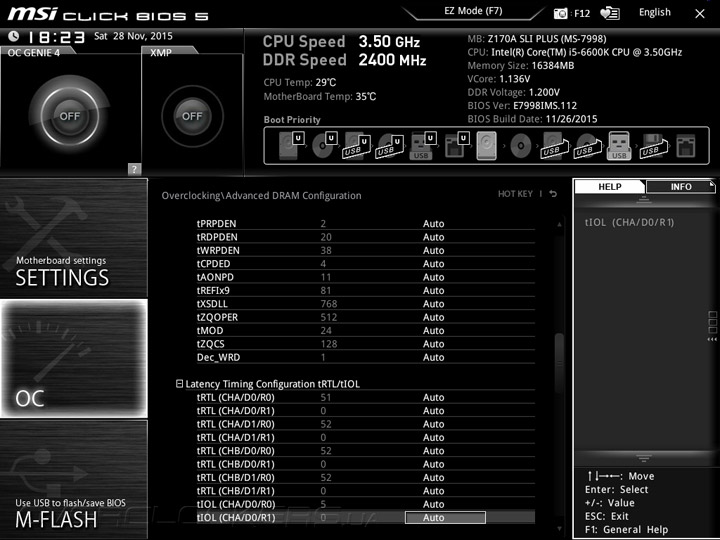This screenshot has height=540, width=720.
Task: Click the clock icon beside the time
Action: pyautogui.click(x=14, y=36)
